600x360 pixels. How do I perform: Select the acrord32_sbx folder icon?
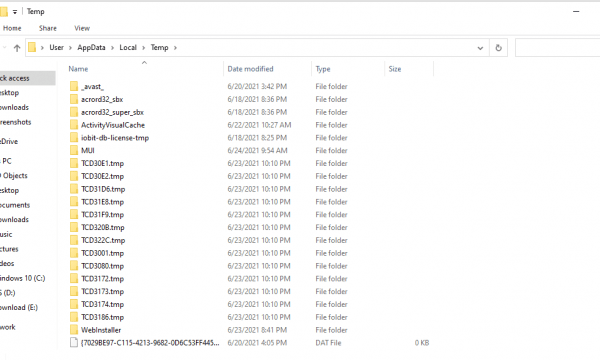coord(74,99)
